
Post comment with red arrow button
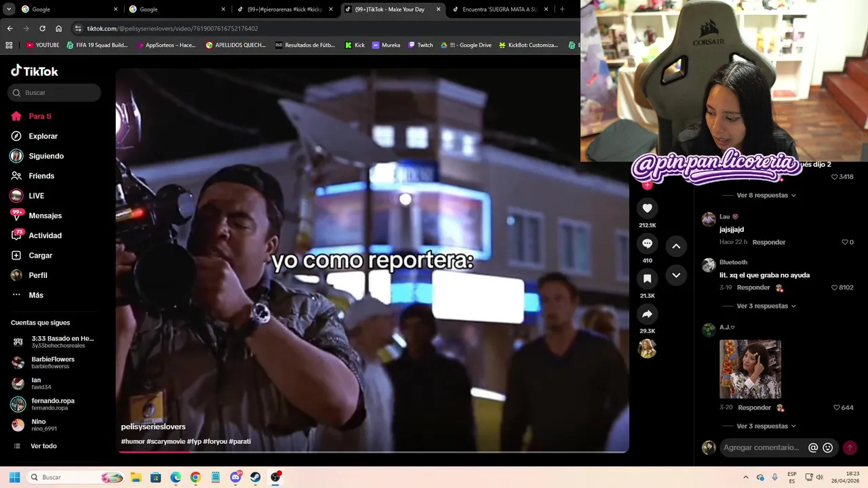tap(850, 447)
